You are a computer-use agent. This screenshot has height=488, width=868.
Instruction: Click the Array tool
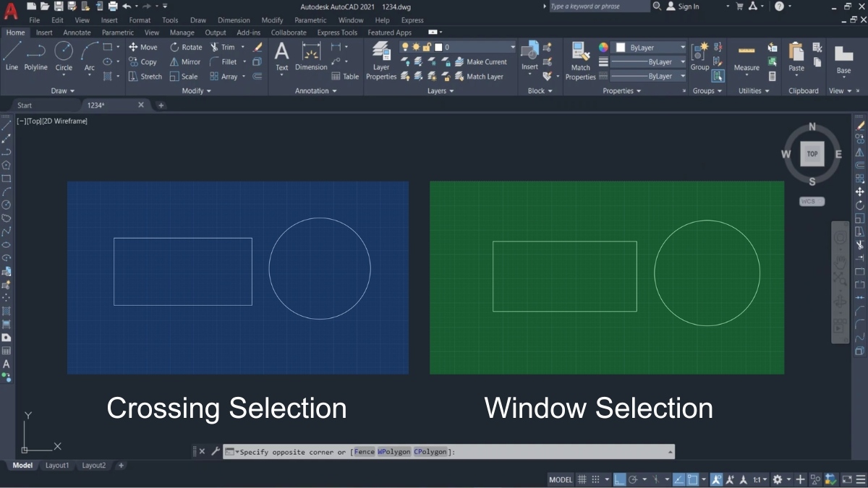(x=224, y=76)
